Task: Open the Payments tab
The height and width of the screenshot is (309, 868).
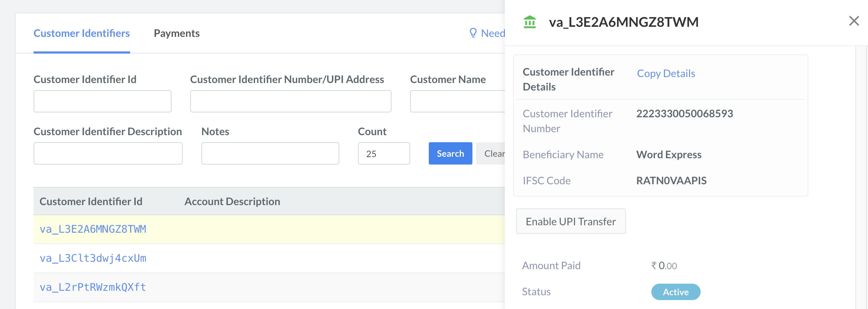Action: click(x=177, y=33)
